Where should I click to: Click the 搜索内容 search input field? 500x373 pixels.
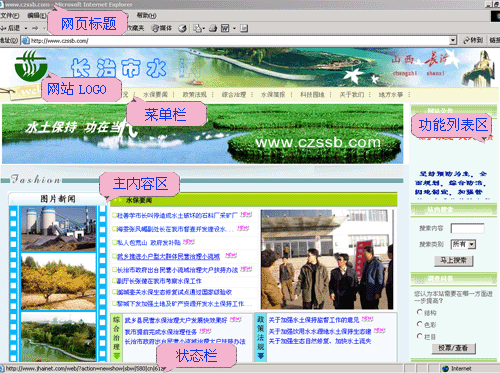[467, 228]
